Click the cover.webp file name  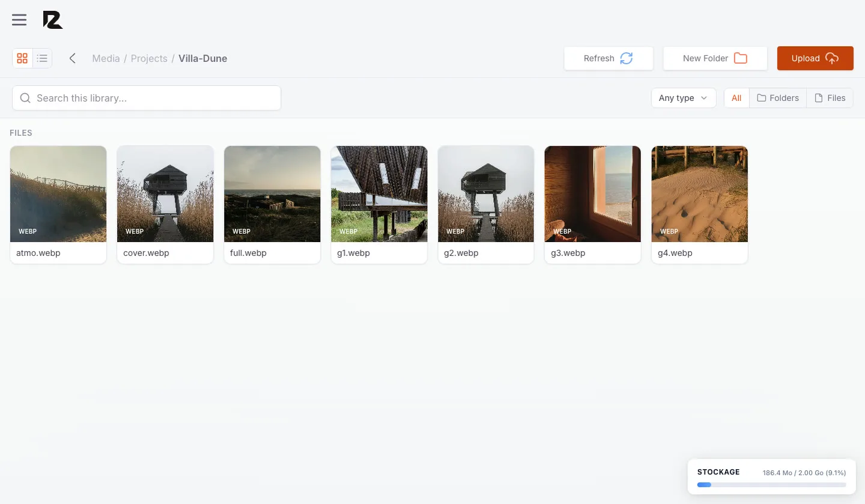tap(146, 253)
